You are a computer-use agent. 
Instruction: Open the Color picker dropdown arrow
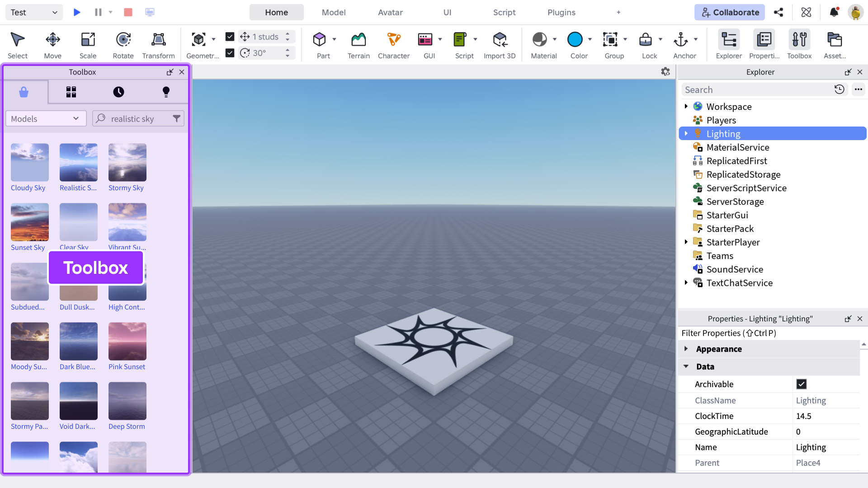(590, 39)
